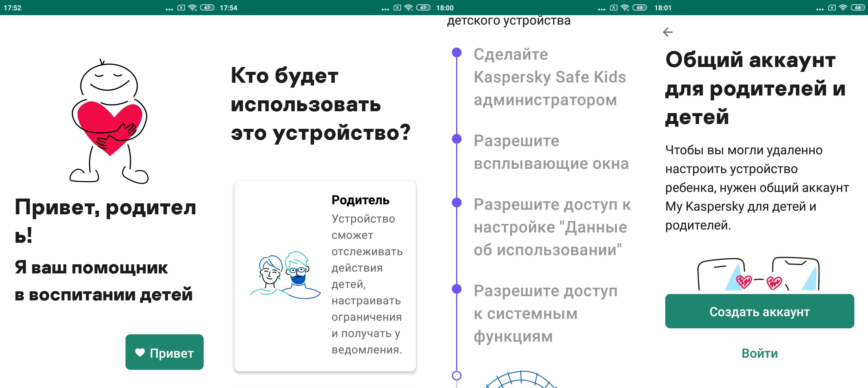Tap the 18:00 clock in status bar
Viewport: 868px width, 388px height.
[x=445, y=8]
